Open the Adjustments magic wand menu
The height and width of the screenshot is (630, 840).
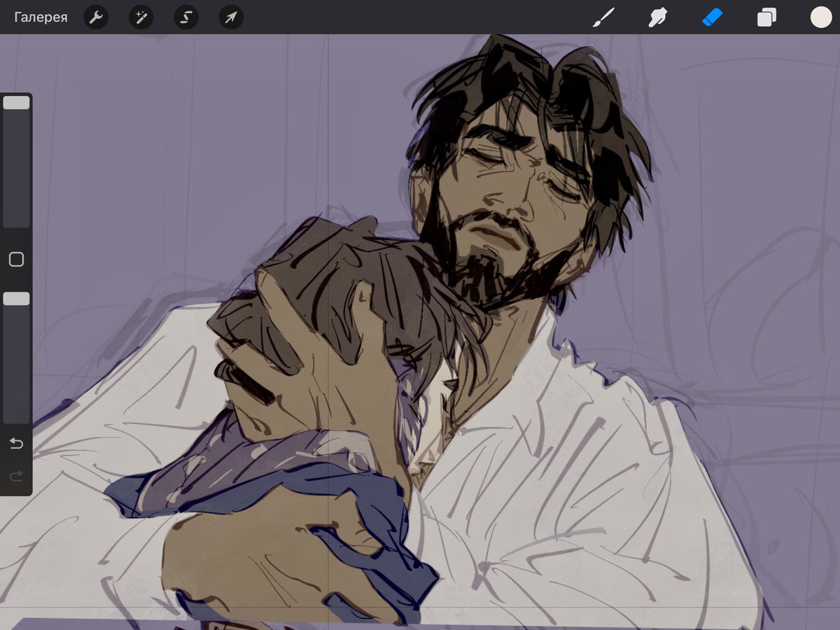click(x=141, y=17)
